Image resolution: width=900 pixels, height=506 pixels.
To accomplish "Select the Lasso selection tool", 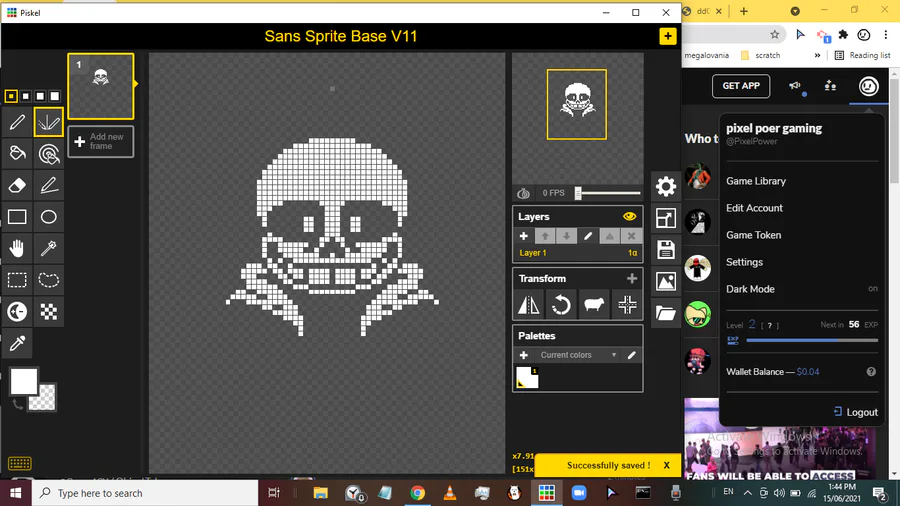I will coord(49,280).
